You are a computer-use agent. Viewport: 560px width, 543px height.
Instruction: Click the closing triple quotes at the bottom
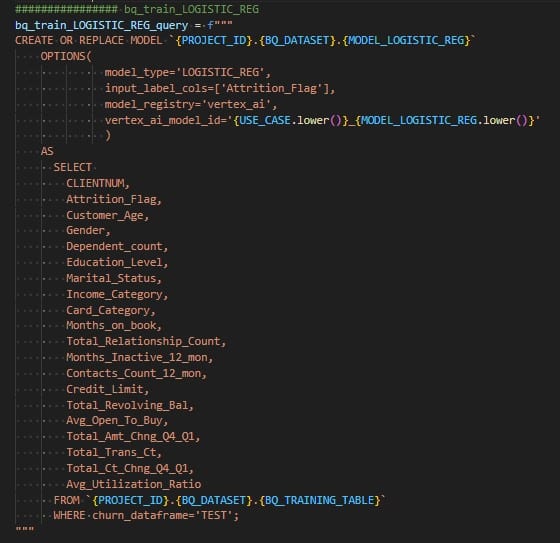click(x=25, y=528)
